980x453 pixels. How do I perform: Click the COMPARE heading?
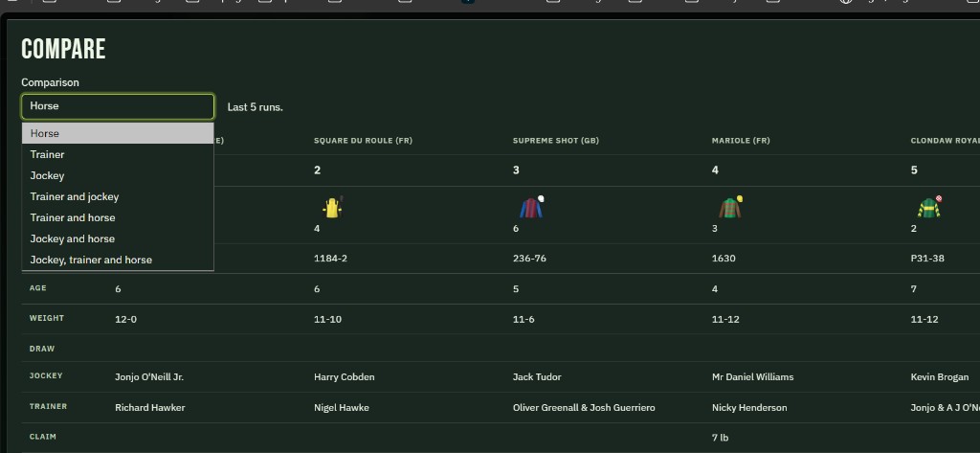pyautogui.click(x=63, y=49)
